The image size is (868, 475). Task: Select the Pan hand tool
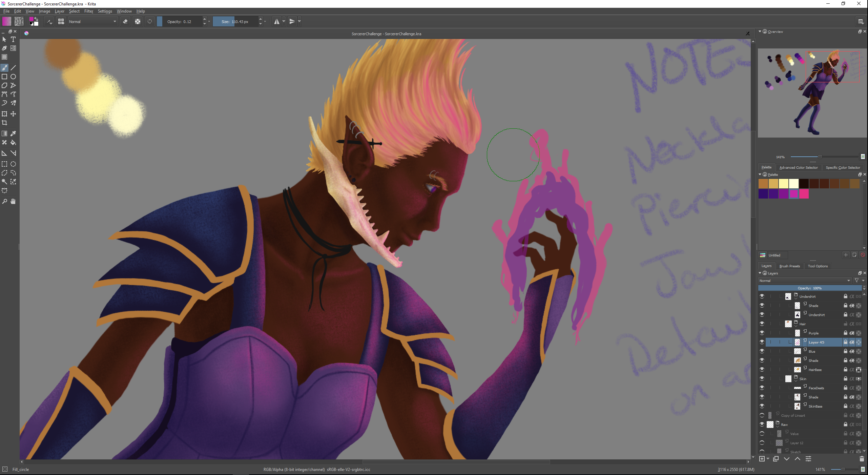pyautogui.click(x=13, y=202)
